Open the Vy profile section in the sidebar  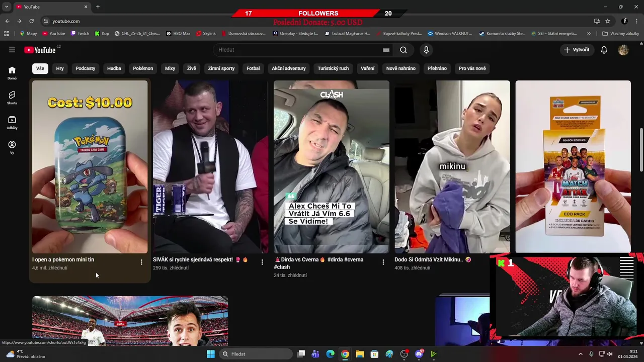pos(12,147)
